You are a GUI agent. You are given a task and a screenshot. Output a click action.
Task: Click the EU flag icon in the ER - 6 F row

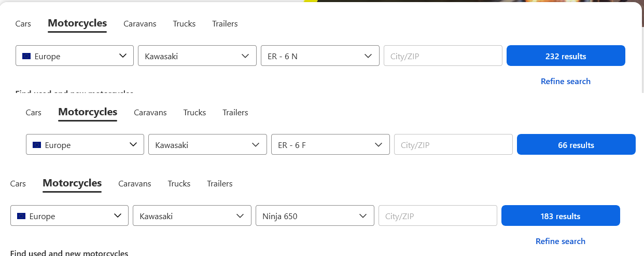point(37,145)
